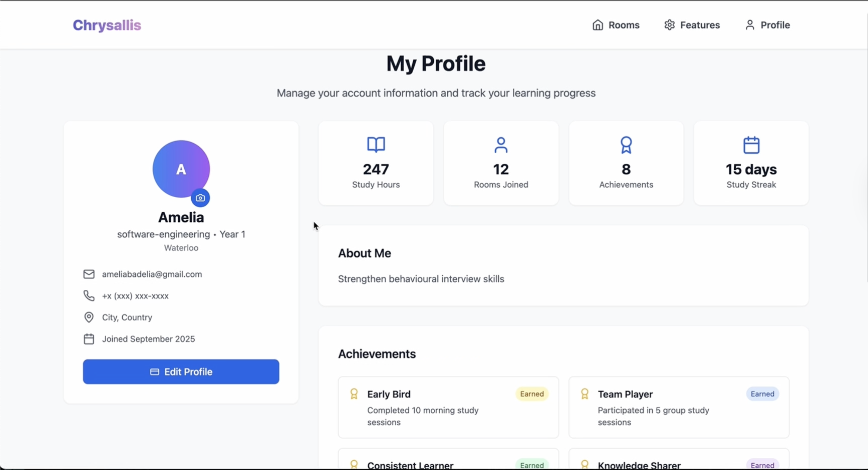Click the Earned badge on Early Bird
This screenshot has width=868, height=470.
tap(532, 394)
